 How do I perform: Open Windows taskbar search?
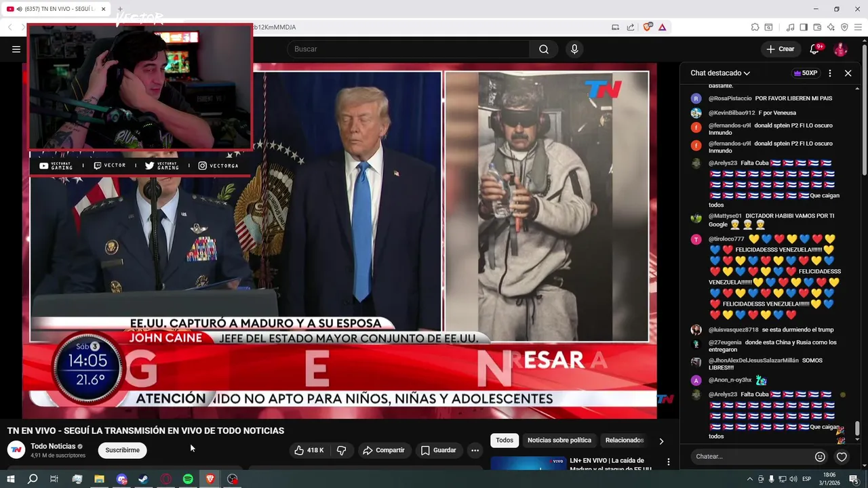[32, 479]
